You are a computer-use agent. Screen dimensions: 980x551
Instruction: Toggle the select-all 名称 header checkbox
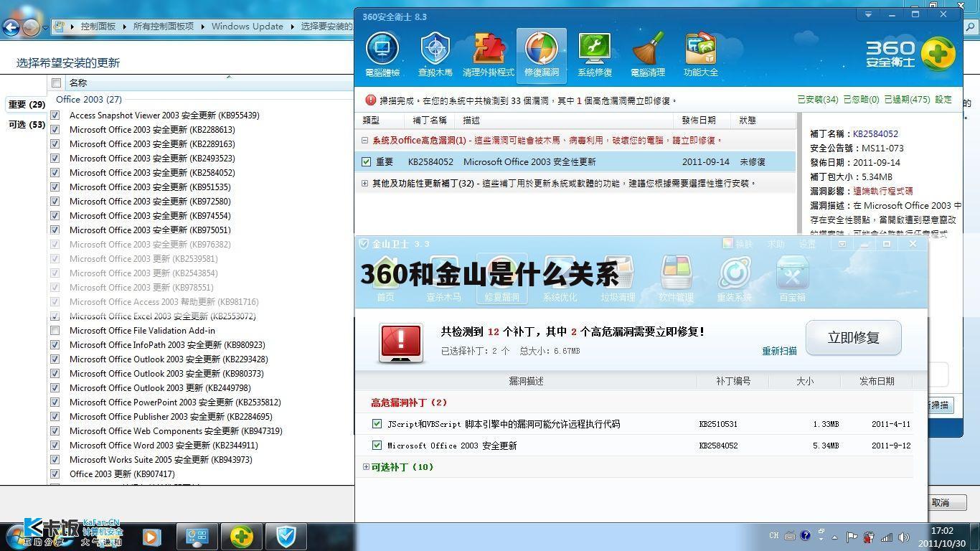[56, 83]
